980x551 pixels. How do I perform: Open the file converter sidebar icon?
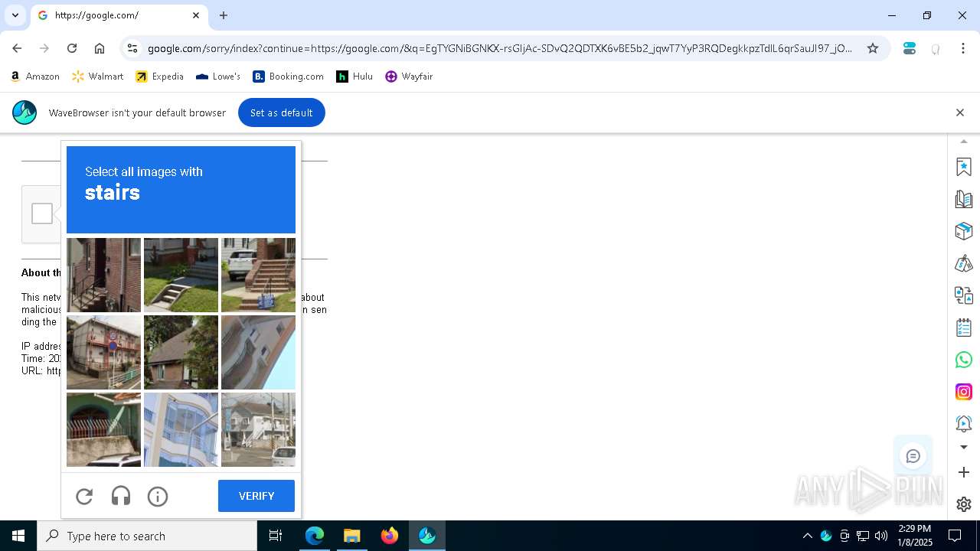click(964, 295)
